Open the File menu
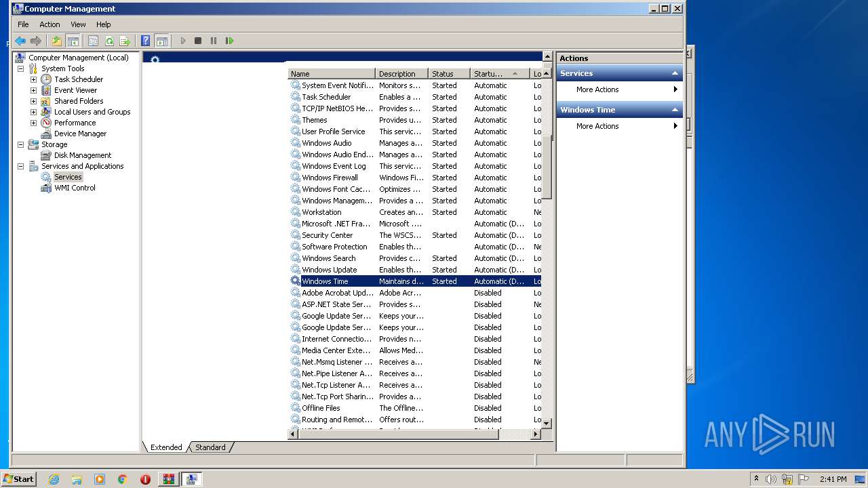The width and height of the screenshot is (868, 488). coord(23,24)
